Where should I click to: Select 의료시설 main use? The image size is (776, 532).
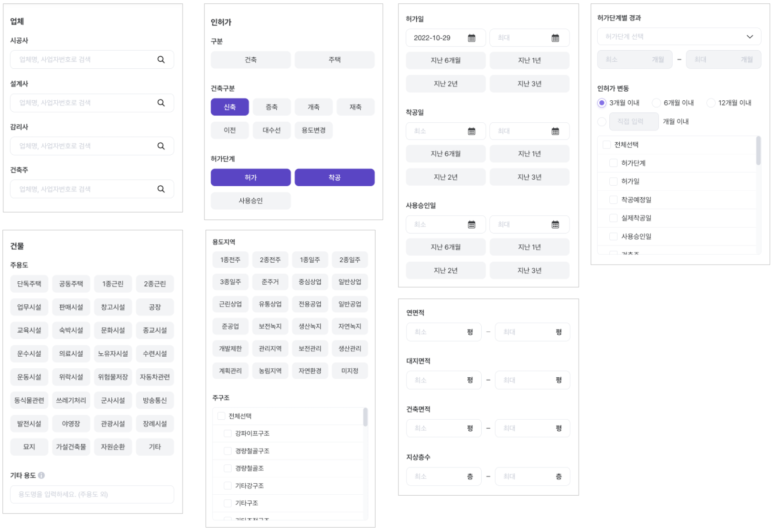(71, 353)
